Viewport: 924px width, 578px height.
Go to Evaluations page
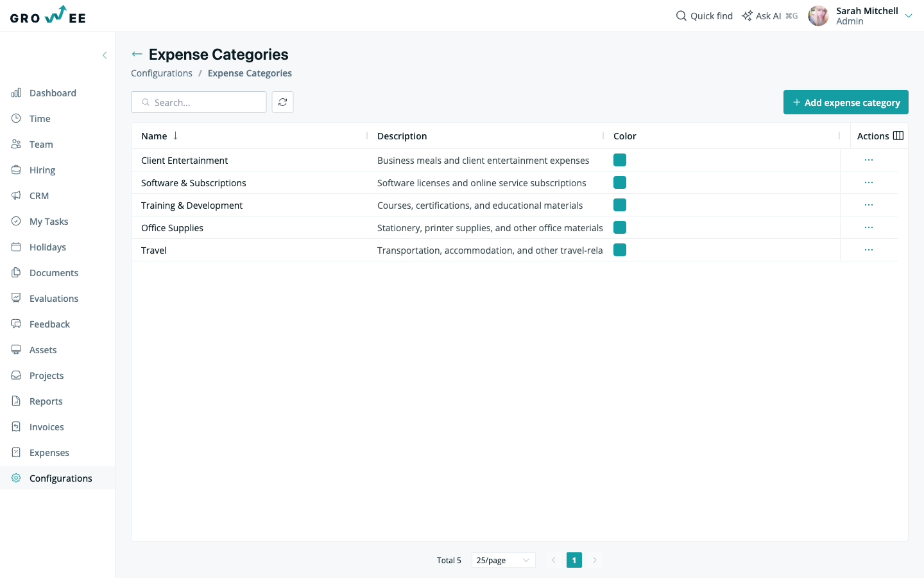[54, 299]
